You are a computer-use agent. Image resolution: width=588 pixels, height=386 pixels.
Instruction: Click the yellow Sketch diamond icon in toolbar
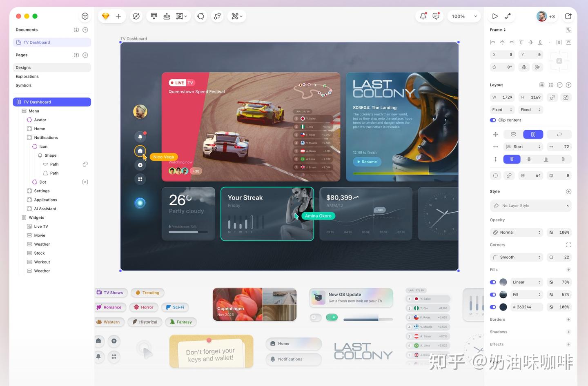click(x=106, y=16)
